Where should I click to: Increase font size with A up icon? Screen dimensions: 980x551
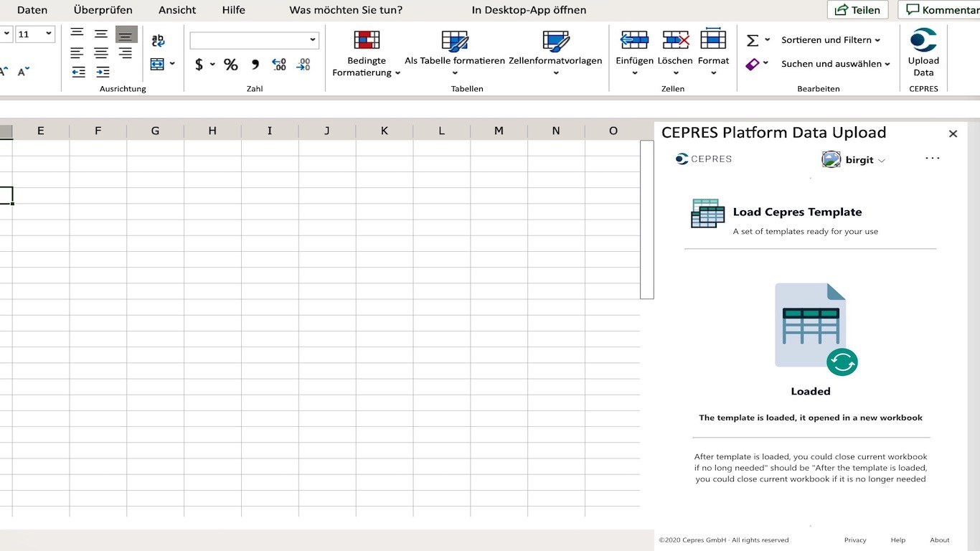point(4,71)
